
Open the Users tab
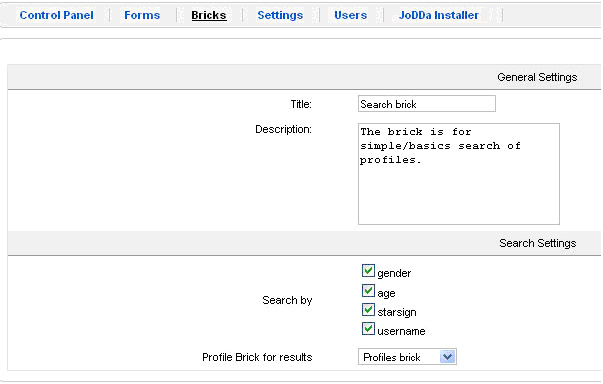pos(350,15)
